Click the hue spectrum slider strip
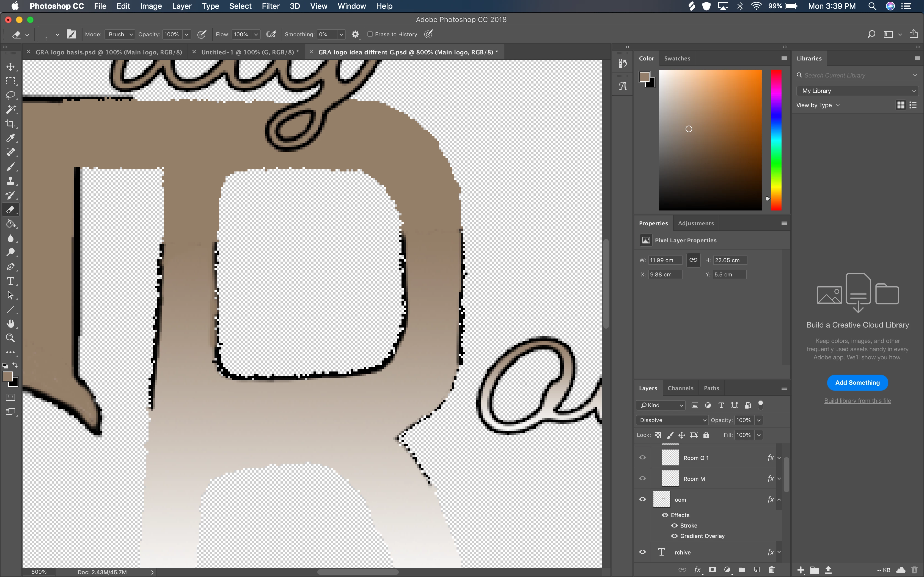 click(776, 140)
